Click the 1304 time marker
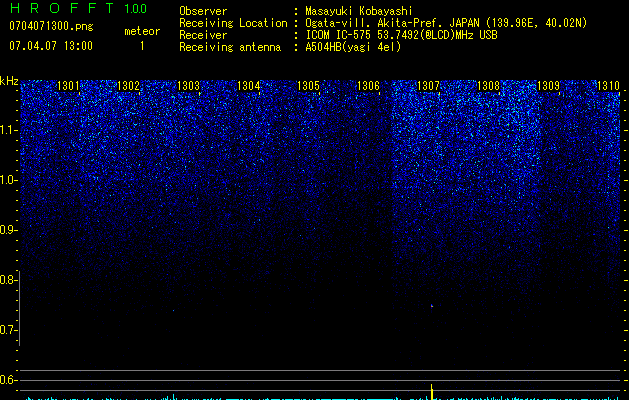This screenshot has width=629, height=400. 248,86
